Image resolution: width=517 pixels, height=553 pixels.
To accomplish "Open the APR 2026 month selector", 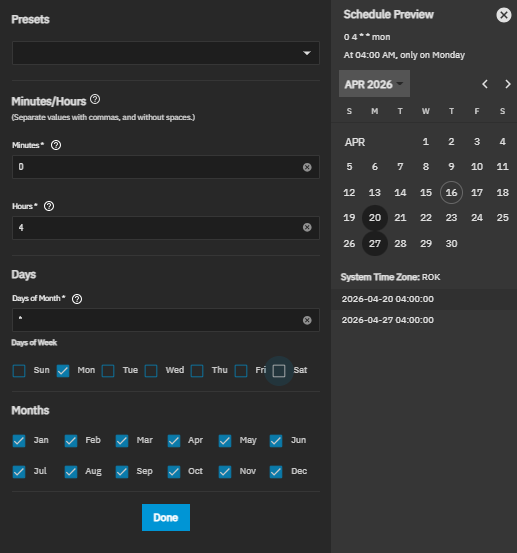I will click(374, 84).
